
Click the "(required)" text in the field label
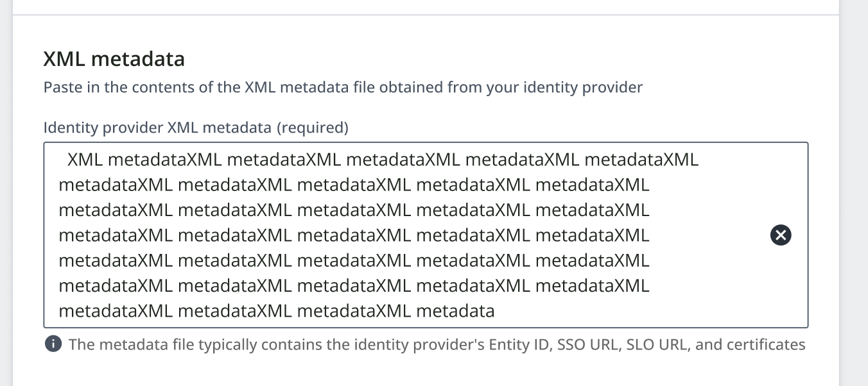pos(313,128)
